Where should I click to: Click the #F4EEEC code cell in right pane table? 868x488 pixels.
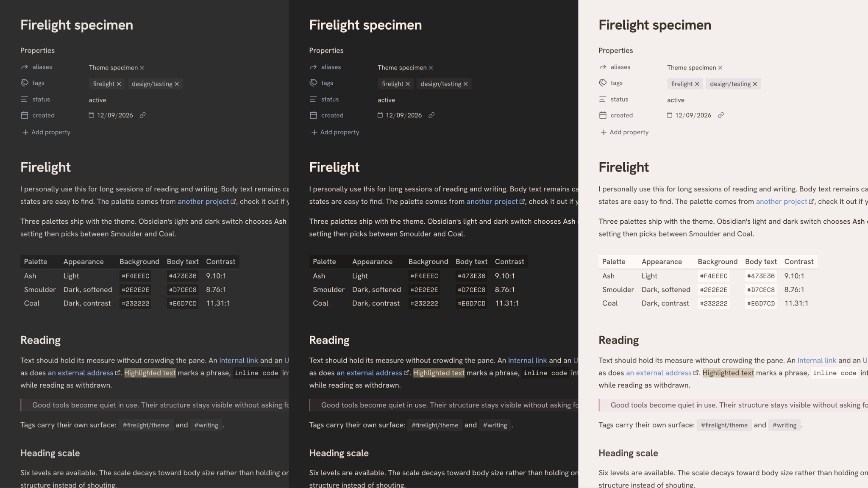click(x=714, y=276)
